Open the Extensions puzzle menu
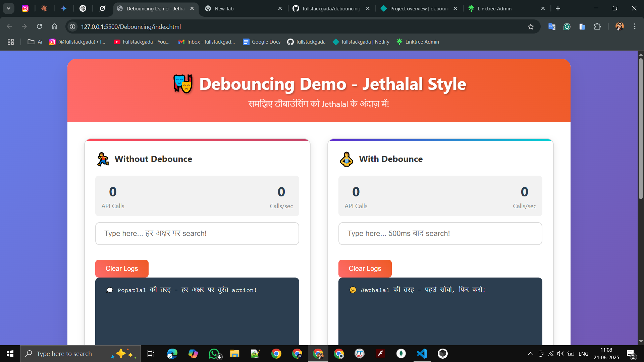The height and width of the screenshot is (362, 644). (x=597, y=26)
